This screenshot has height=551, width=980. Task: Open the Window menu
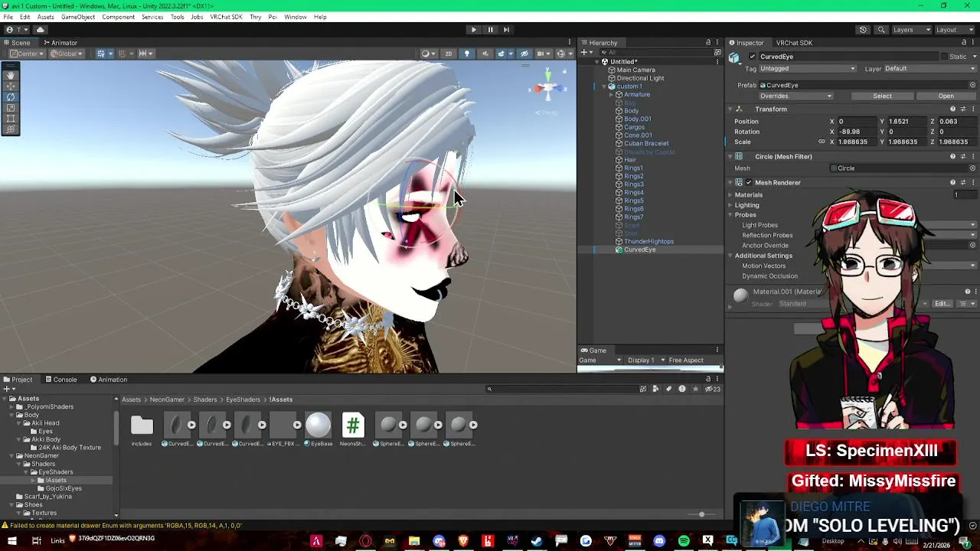pos(296,17)
